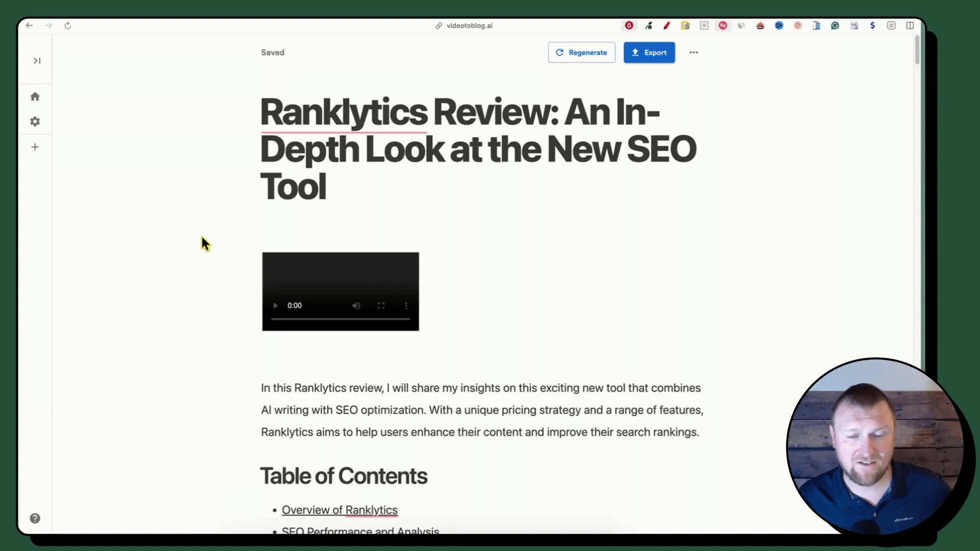Expand the collapsed left sidebar
This screenshot has width=980, height=551.
(37, 61)
